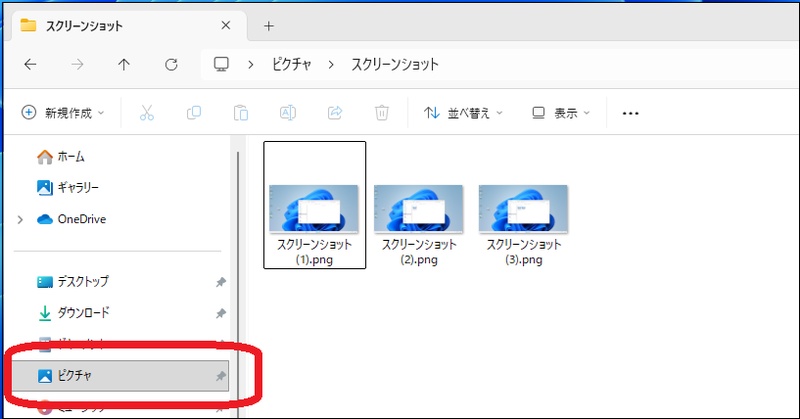Close the スクリーンショット tab
The image size is (800, 419).
click(226, 26)
